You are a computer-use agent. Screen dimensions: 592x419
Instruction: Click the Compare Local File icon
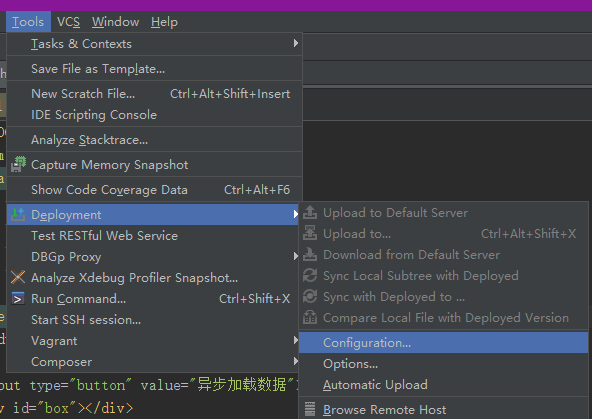click(x=310, y=317)
